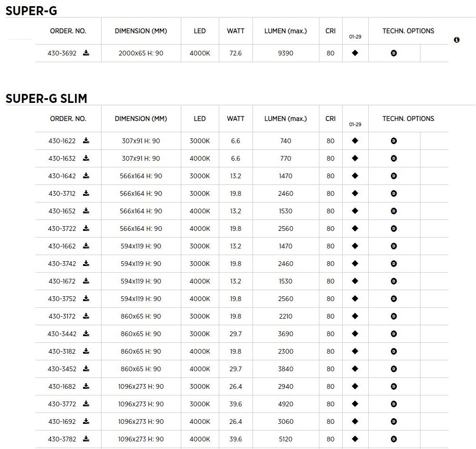Click download icon for order 430-3692
Viewport: 476px width, 449px height.
[86, 53]
